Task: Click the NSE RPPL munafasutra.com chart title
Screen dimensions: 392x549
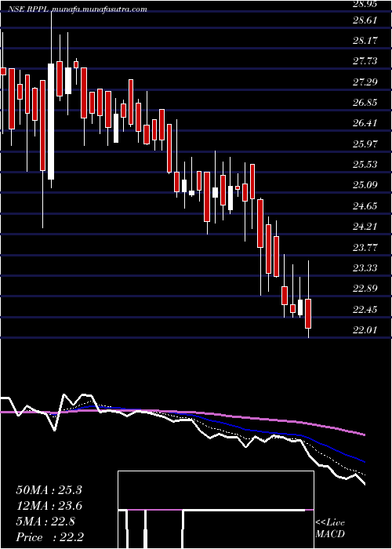Action: (x=78, y=9)
